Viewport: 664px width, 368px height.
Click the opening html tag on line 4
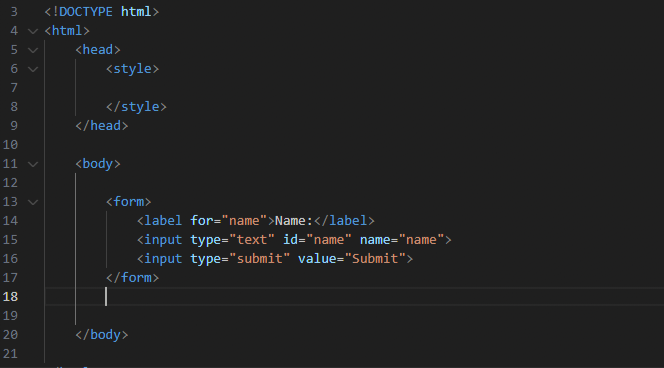67,31
